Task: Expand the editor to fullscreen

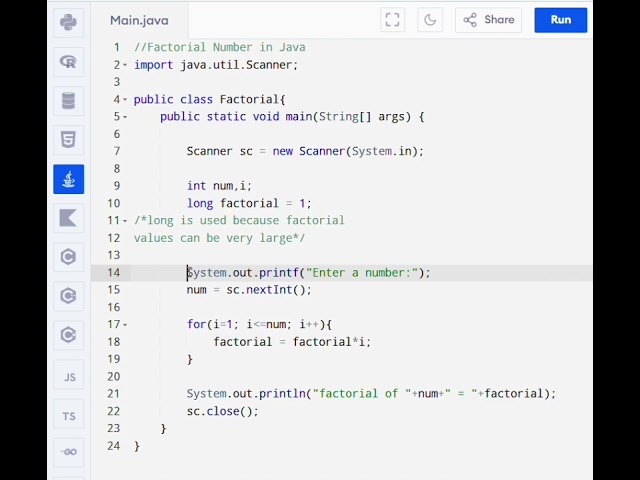Action: click(x=392, y=20)
